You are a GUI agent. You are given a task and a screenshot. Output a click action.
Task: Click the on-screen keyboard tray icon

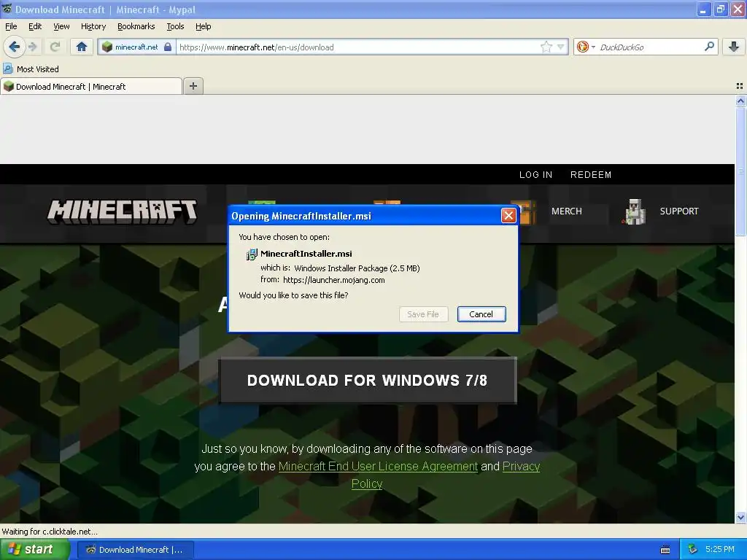(x=665, y=550)
